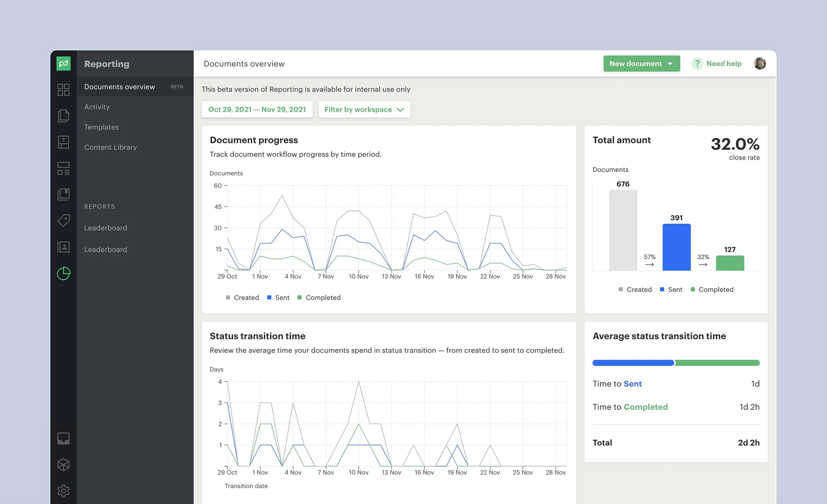The width and height of the screenshot is (827, 504).
Task: Open the Inbox tray icon near the sidebar bottom
Action: point(64,438)
